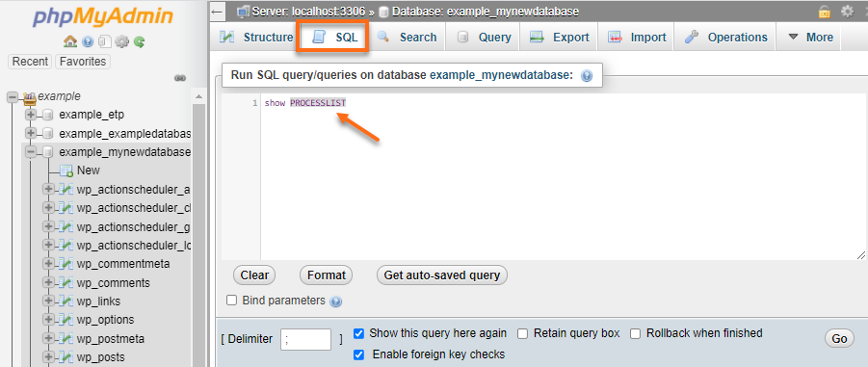Click the wp_options table icon
Screen dimensions: 868x367
click(x=66, y=320)
